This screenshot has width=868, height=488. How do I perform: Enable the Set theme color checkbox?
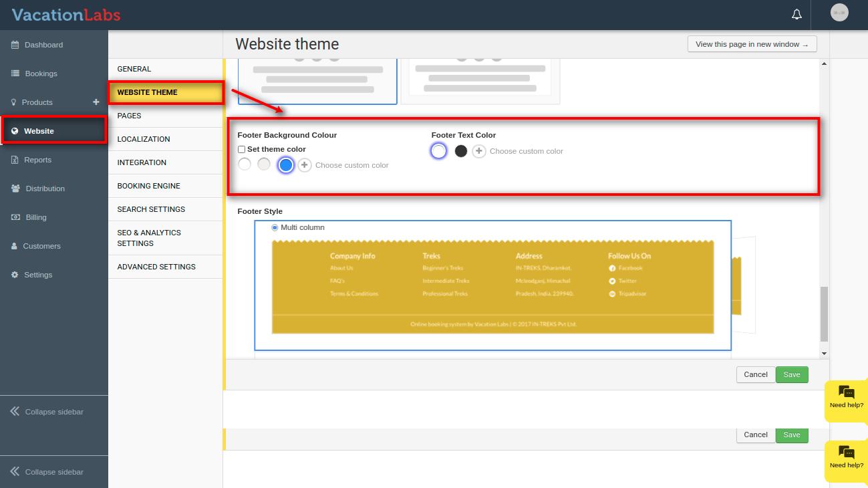(242, 149)
